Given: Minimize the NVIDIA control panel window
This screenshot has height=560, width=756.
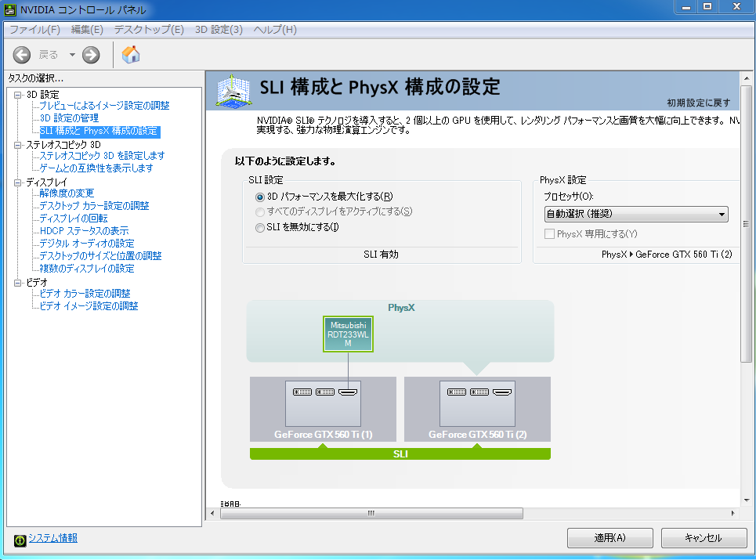Looking at the screenshot, I should pos(686,7).
